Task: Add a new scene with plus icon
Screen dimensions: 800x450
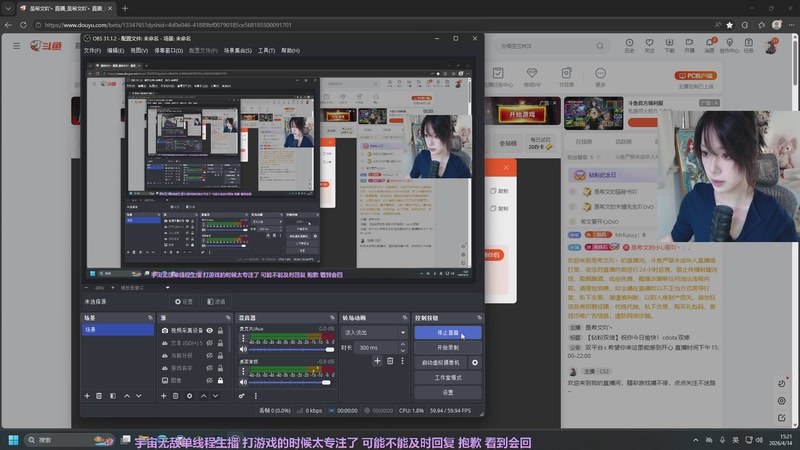Action: tap(87, 396)
